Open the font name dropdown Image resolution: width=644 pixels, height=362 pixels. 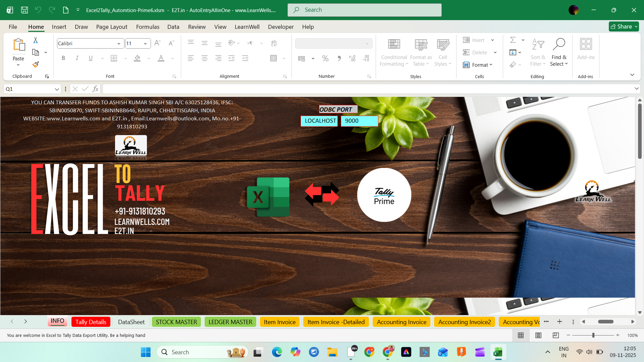(118, 43)
